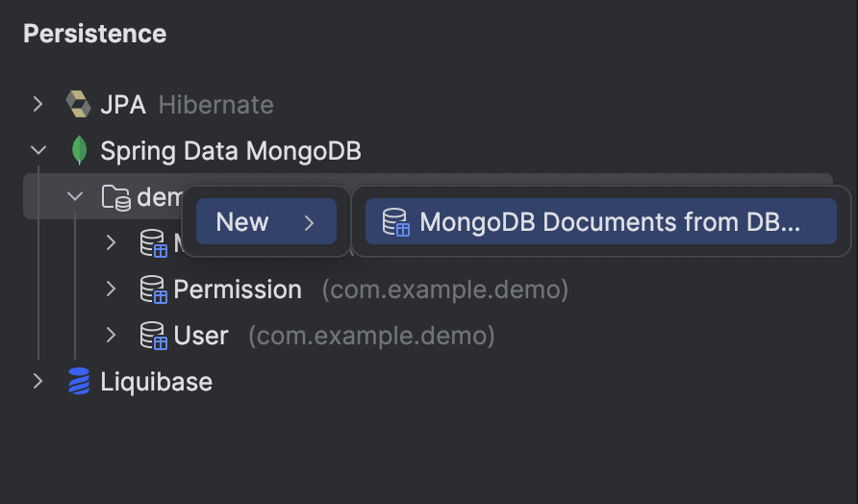Click the User document icon
Image resolution: width=858 pixels, height=504 pixels.
point(153,335)
